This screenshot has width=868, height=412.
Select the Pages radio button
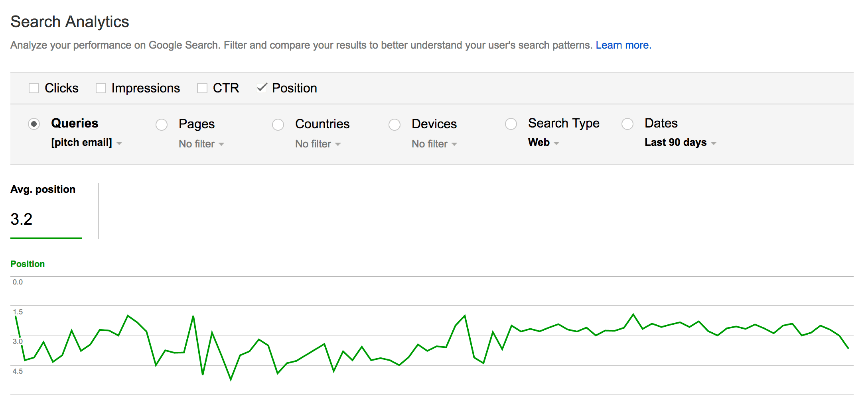coord(162,124)
